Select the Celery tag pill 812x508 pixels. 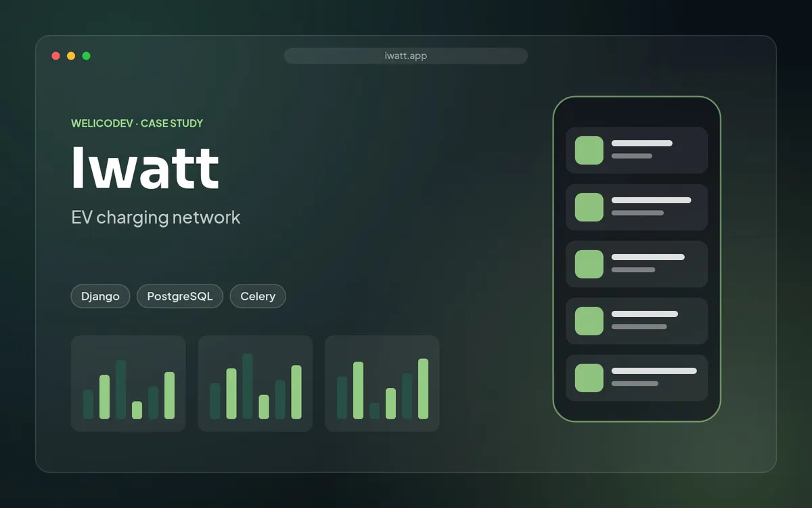click(258, 296)
